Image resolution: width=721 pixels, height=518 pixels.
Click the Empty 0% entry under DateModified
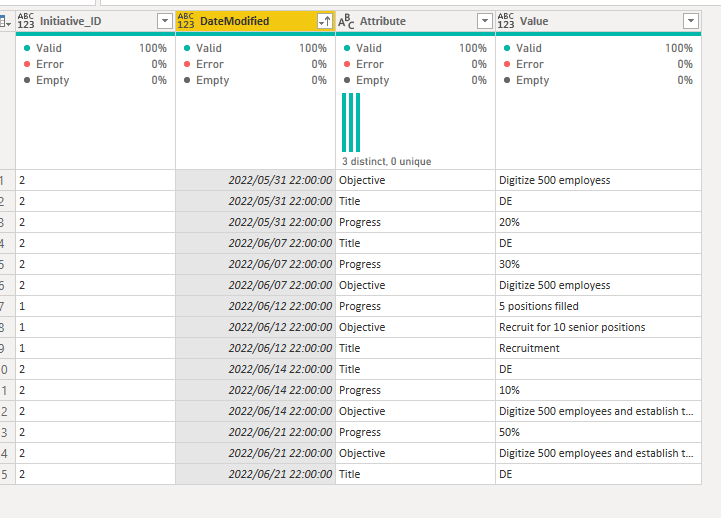point(255,80)
